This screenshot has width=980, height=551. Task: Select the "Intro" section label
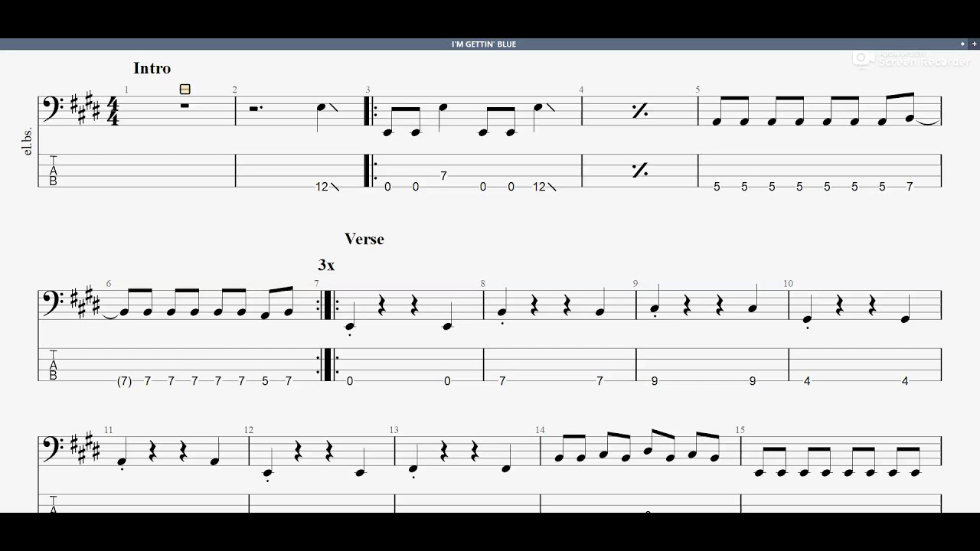152,68
